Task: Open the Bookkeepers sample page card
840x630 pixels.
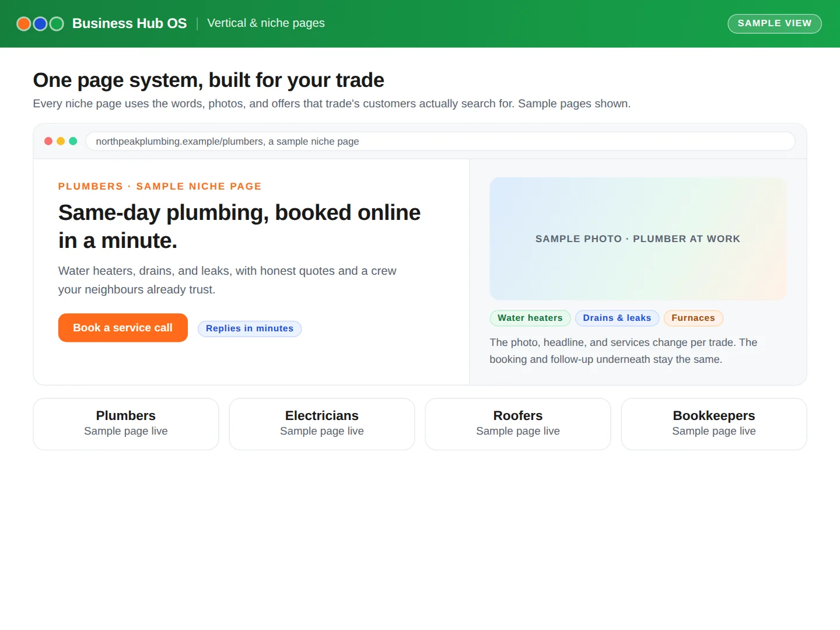Action: point(714,424)
